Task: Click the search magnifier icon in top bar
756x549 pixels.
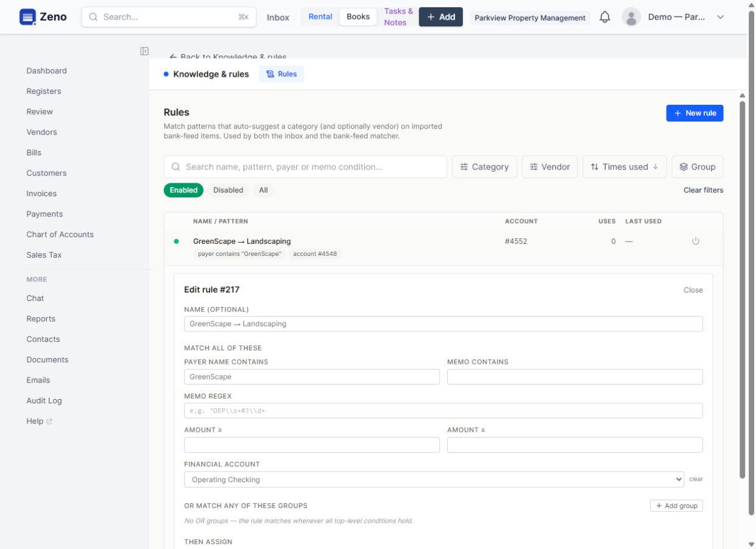Action: (x=94, y=17)
